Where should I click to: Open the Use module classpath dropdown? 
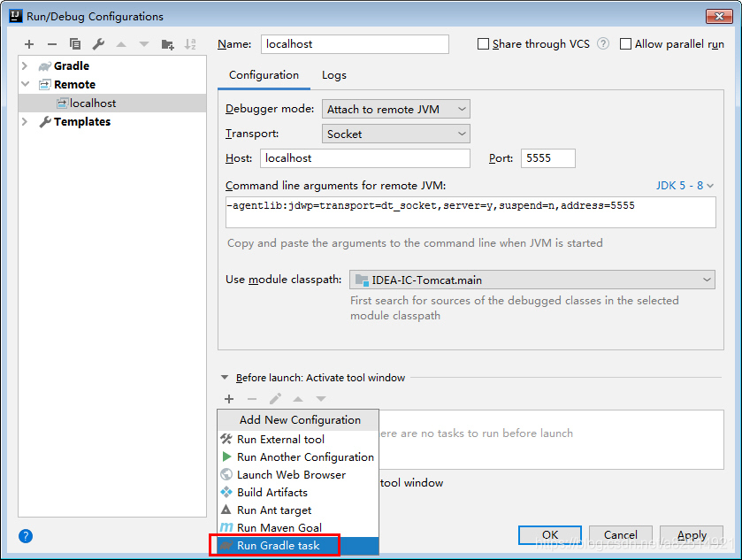[x=532, y=280]
